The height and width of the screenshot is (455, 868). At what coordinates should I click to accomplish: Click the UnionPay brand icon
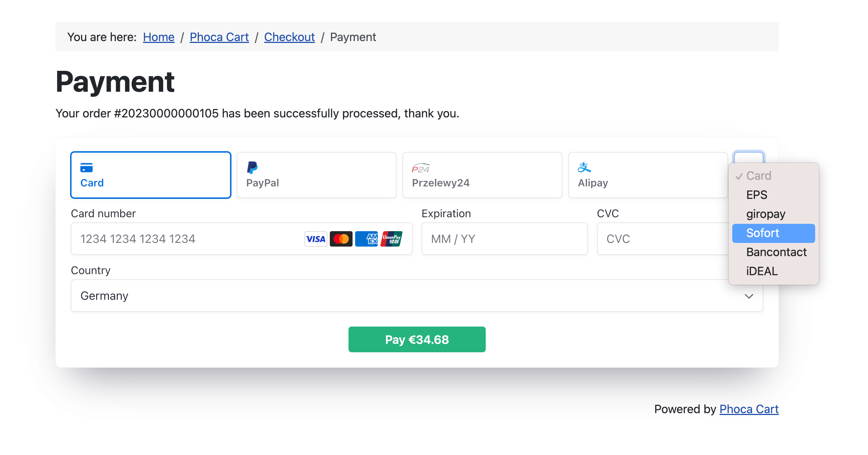pyautogui.click(x=391, y=239)
